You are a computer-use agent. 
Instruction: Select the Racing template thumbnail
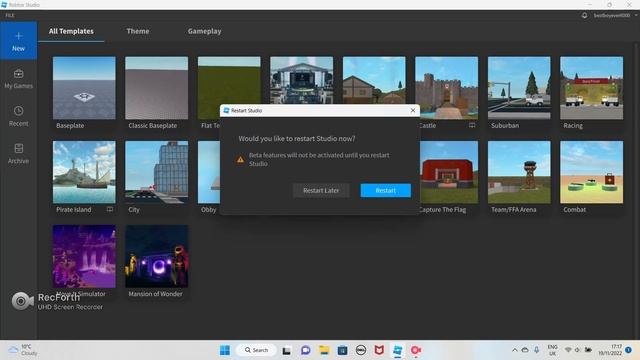[592, 88]
